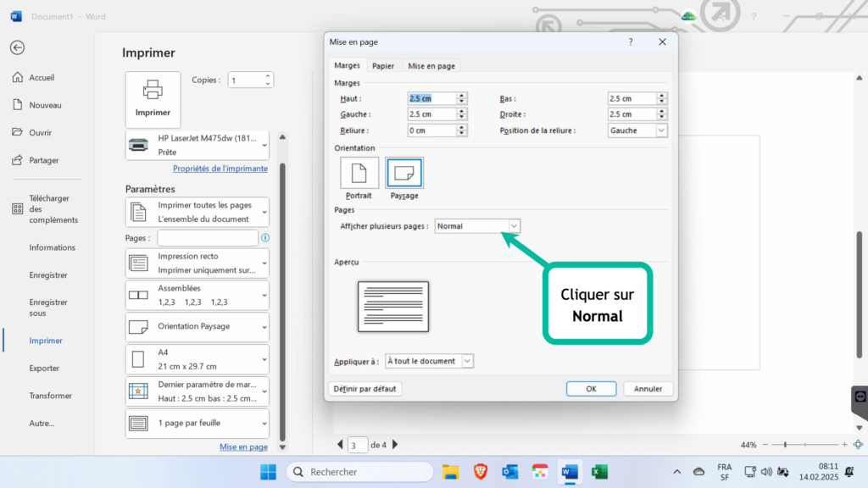Open the Appliquer à dropdown
This screenshot has width=868, height=488.
point(467,361)
